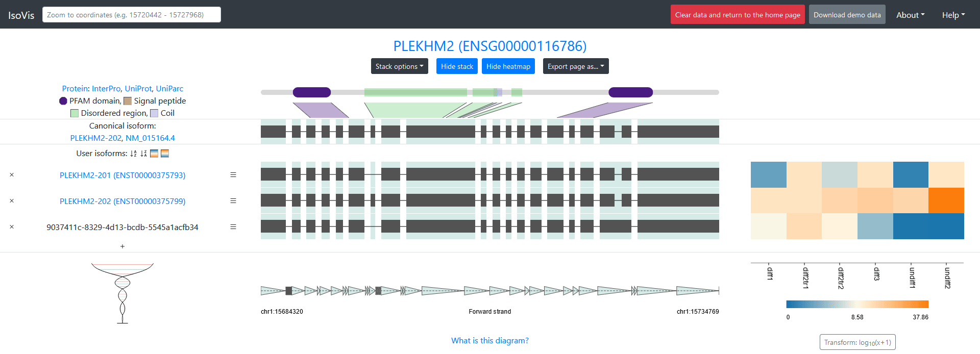This screenshot has height=354, width=980.
Task: Open the UniParc protein link
Action: click(x=169, y=89)
